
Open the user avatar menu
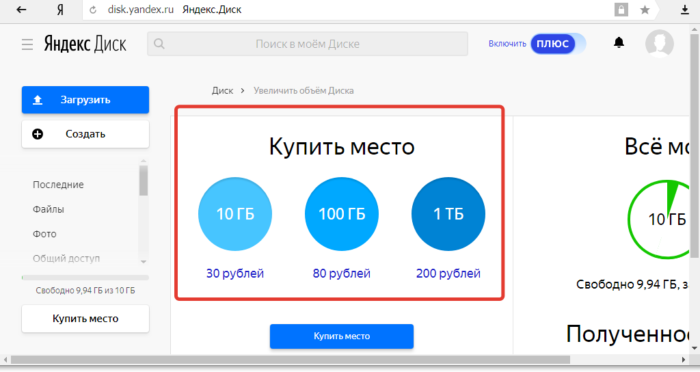pos(659,43)
